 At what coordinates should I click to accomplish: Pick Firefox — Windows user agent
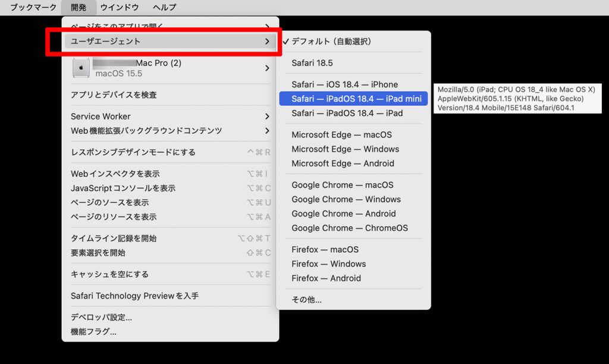tap(353, 263)
